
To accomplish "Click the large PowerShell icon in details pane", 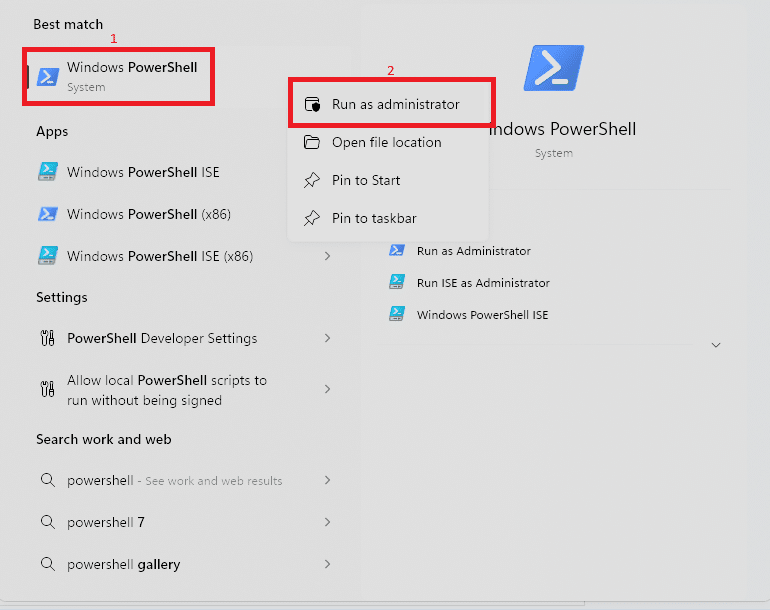I will pos(553,68).
